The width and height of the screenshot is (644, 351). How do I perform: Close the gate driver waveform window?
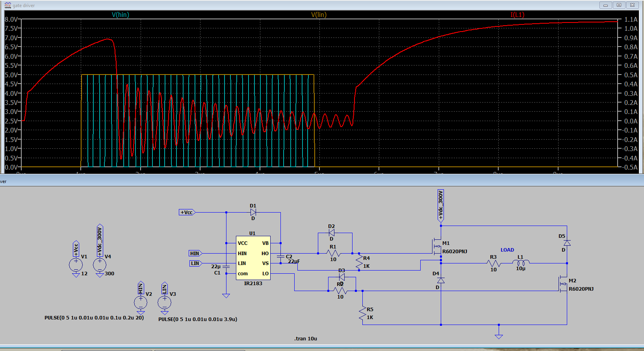point(632,5)
